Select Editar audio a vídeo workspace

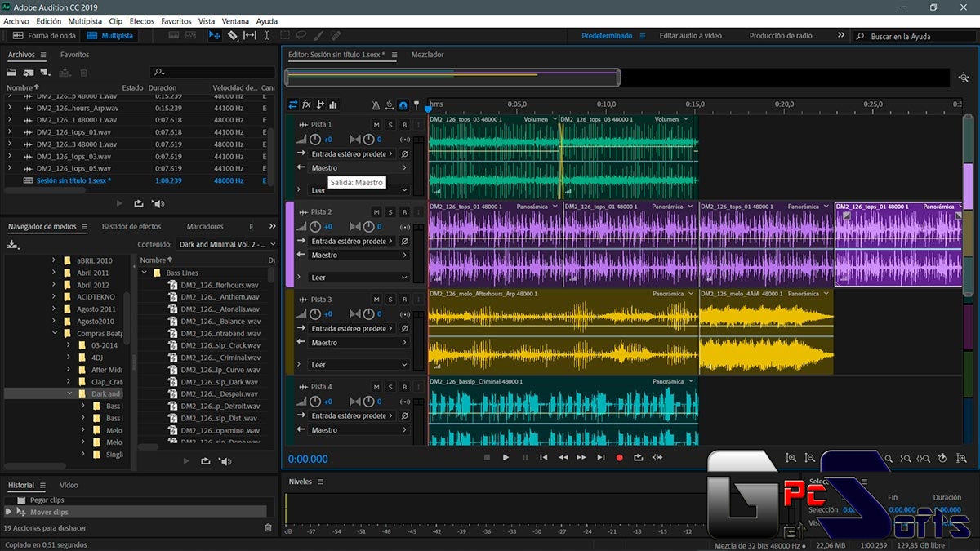pyautogui.click(x=691, y=36)
